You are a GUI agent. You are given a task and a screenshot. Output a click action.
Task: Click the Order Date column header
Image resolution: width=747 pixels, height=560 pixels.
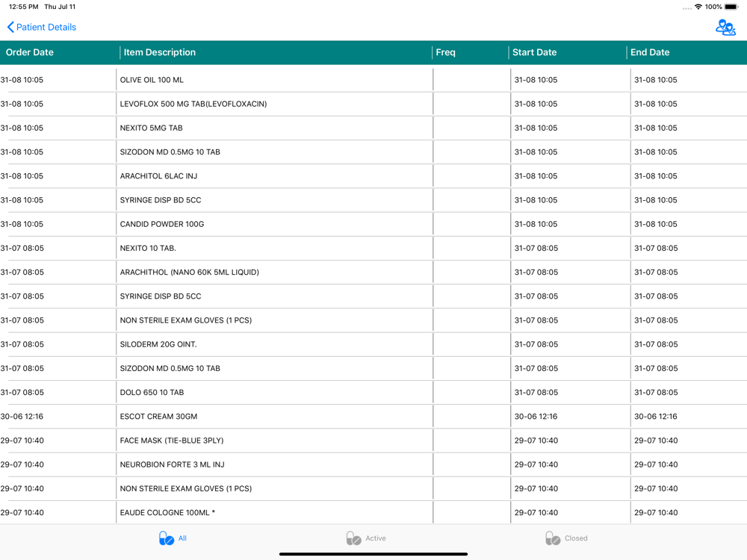[x=30, y=52]
